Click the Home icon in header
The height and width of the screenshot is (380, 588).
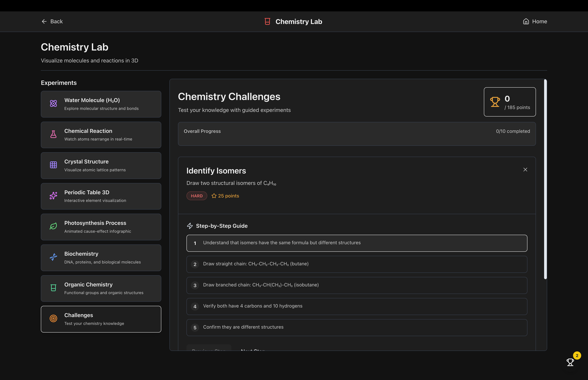(x=526, y=21)
